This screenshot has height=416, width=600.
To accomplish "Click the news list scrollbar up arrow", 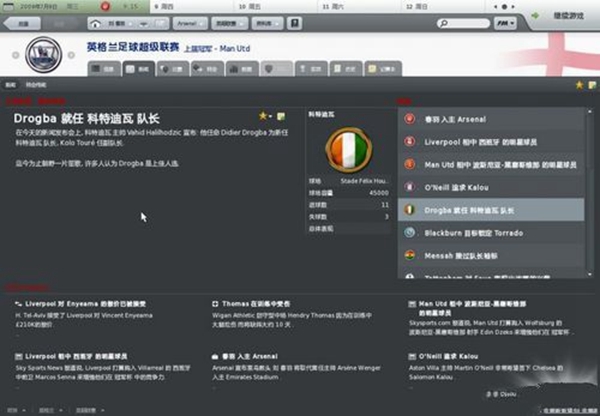I will pyautogui.click(x=590, y=112).
